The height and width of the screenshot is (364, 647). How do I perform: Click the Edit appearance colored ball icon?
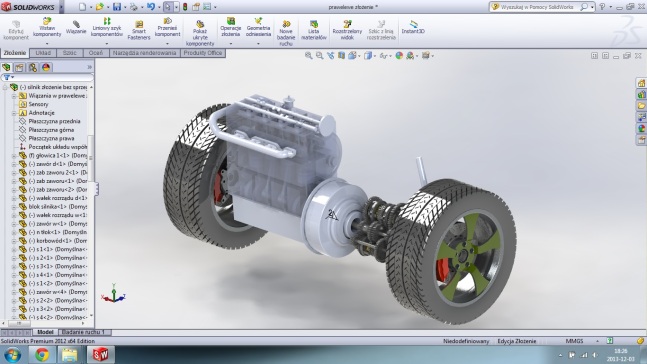[399, 56]
